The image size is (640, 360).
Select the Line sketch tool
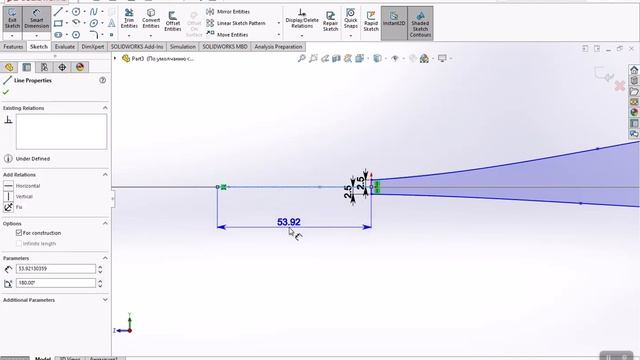tap(58, 11)
